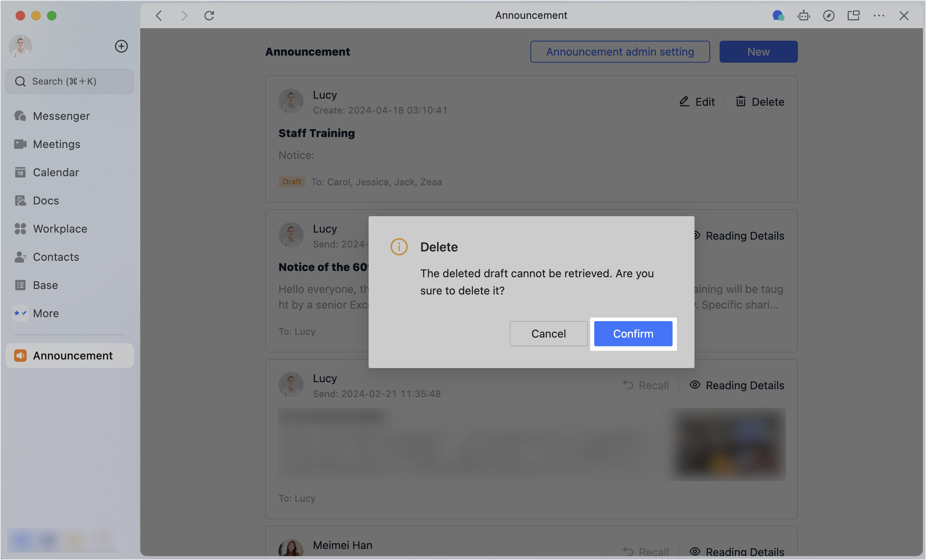The width and height of the screenshot is (926, 560).
Task: Open the Workplace section
Action: click(60, 229)
